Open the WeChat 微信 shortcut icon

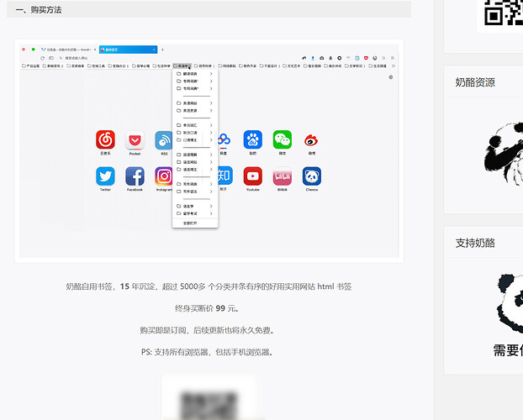click(x=283, y=139)
